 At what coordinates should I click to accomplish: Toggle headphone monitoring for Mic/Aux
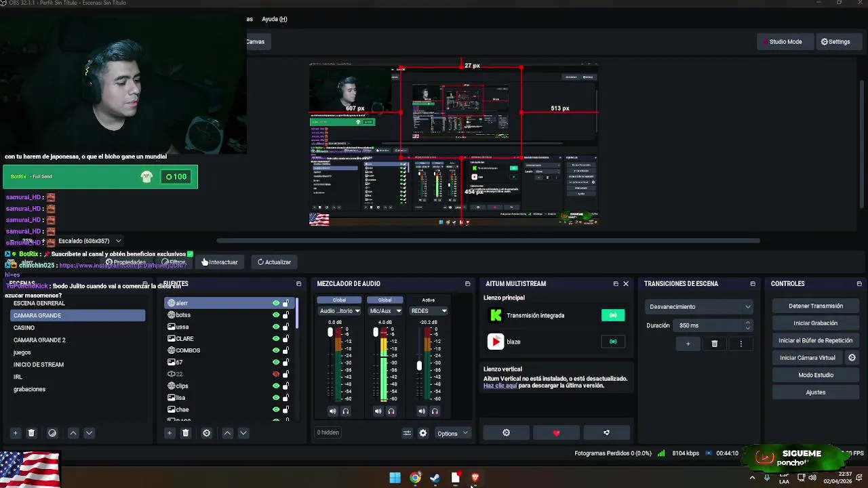pos(391,411)
